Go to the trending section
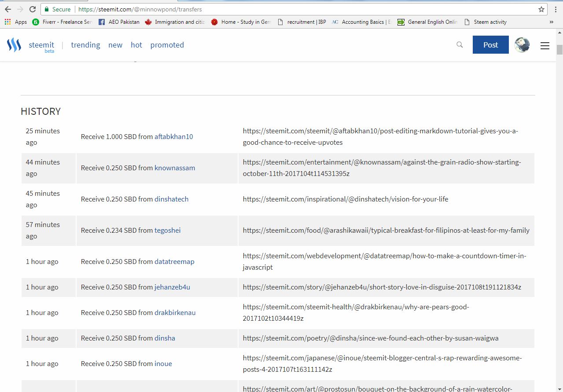This screenshot has width=563, height=392. click(x=85, y=45)
